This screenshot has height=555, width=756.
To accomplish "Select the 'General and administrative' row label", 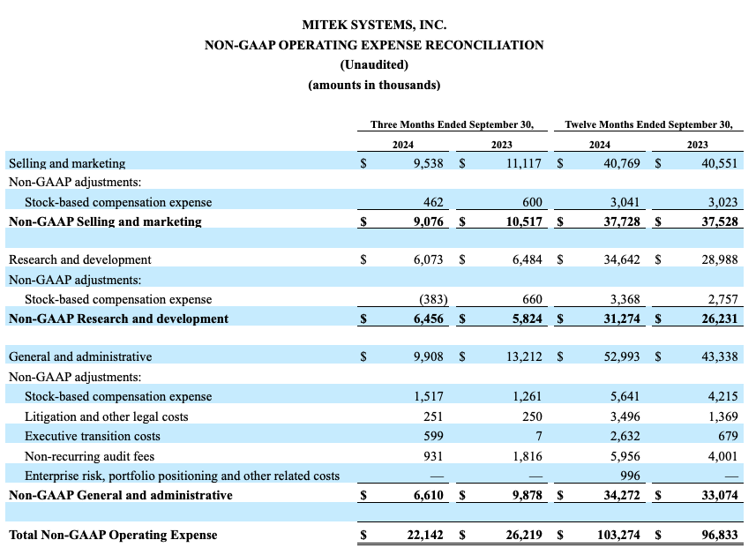I will pos(80,356).
